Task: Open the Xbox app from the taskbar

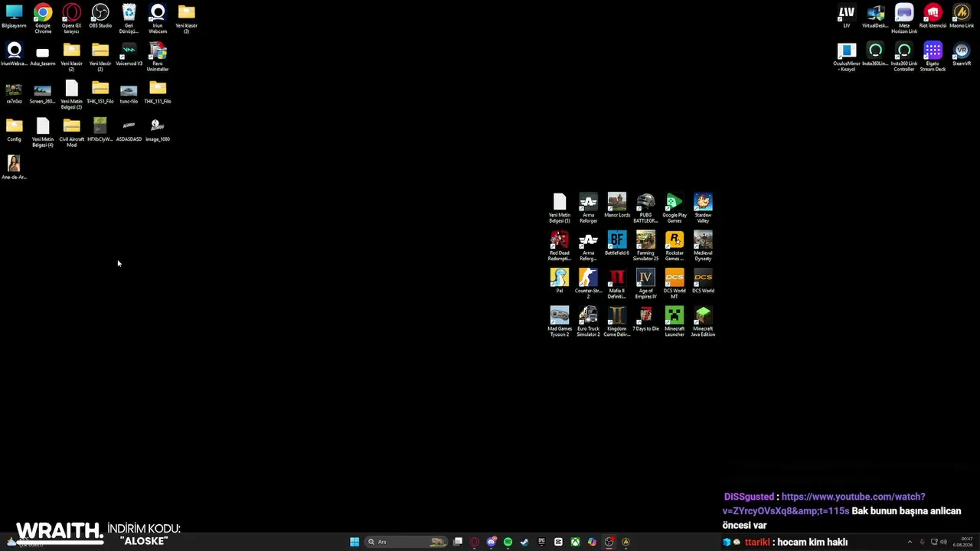Action: coord(575,542)
